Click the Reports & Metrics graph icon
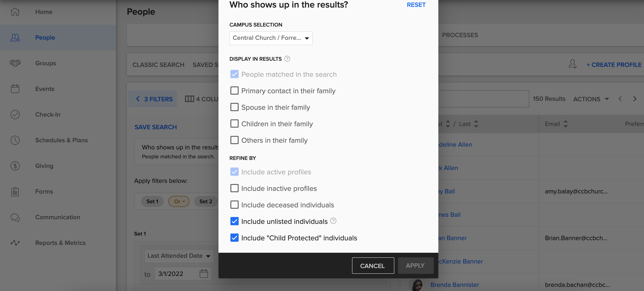This screenshot has width=644, height=291. 15,242
